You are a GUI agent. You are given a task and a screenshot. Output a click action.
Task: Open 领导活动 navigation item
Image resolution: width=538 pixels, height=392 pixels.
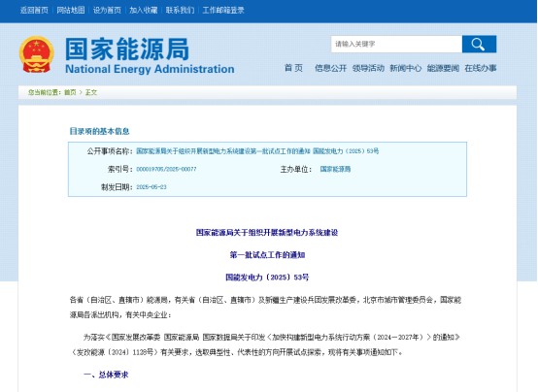(x=368, y=68)
